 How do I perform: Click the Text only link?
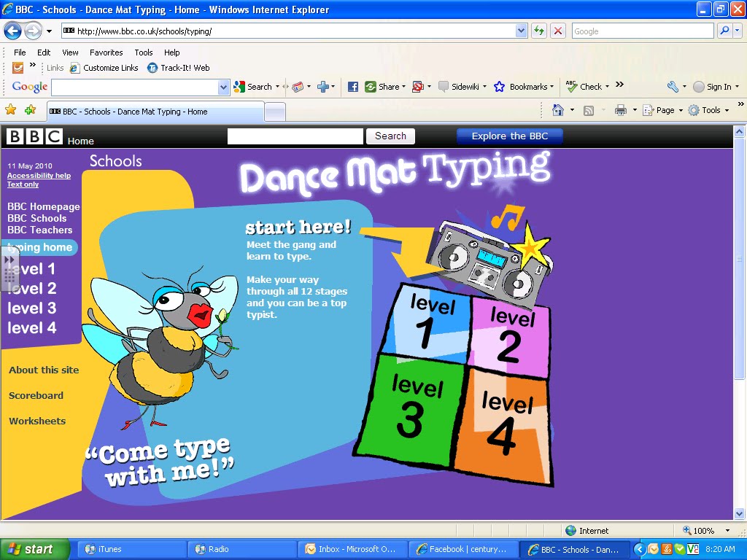pos(23,184)
